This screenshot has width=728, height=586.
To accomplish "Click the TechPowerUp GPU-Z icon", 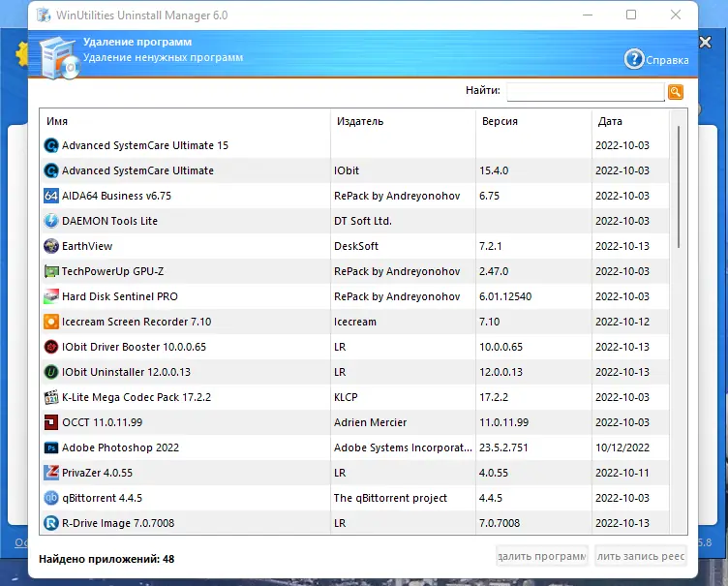I will click(x=51, y=271).
